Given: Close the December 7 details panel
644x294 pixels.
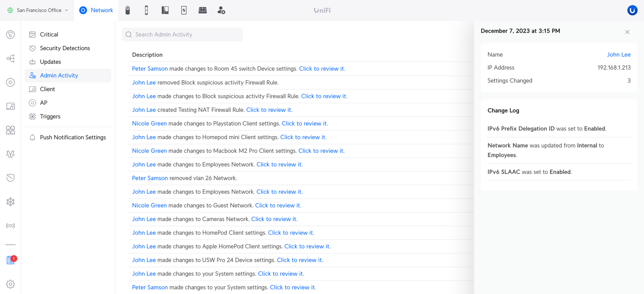Looking at the screenshot, I should tap(627, 32).
